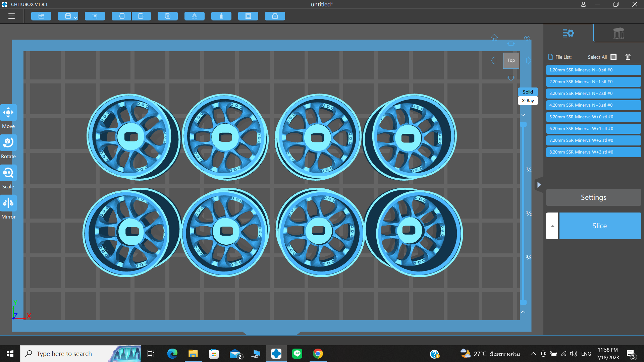644x362 pixels.
Task: Click the Copy model toolbar button
Action: (168, 16)
